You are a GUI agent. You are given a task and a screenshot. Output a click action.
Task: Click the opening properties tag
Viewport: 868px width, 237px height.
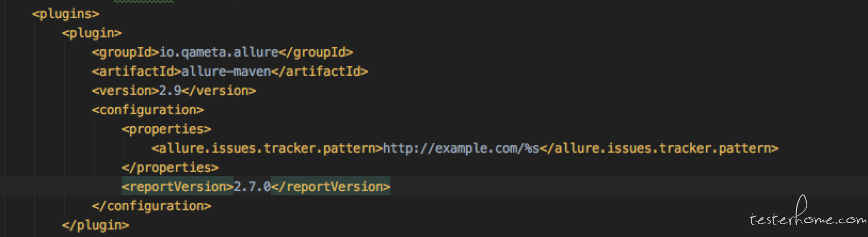[x=166, y=129]
